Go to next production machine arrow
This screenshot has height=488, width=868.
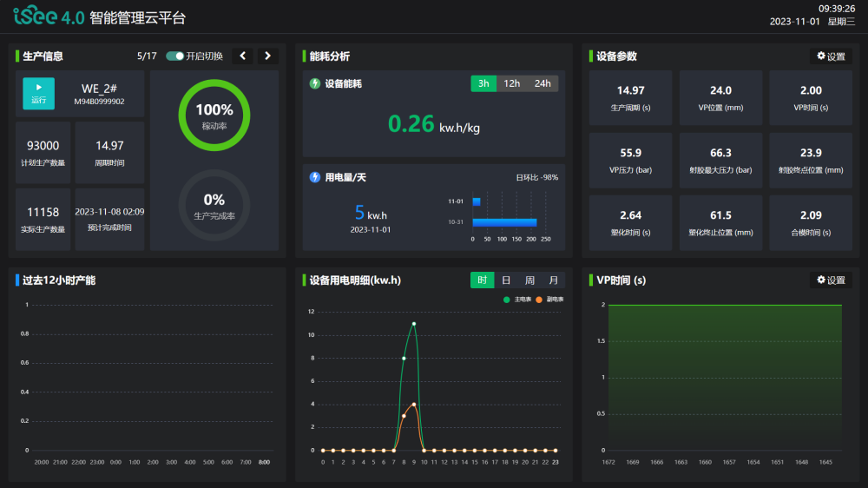(x=267, y=56)
